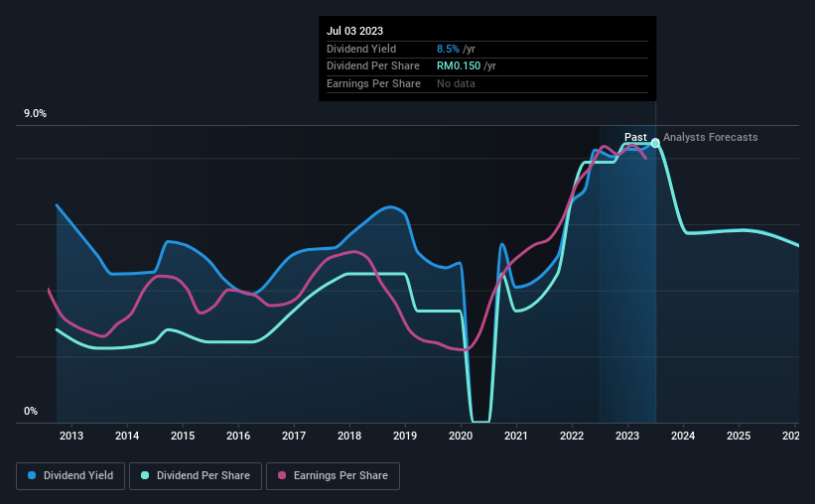Click the RM0.150 dividend per share value
Image resolution: width=815 pixels, height=504 pixels.
click(x=459, y=66)
